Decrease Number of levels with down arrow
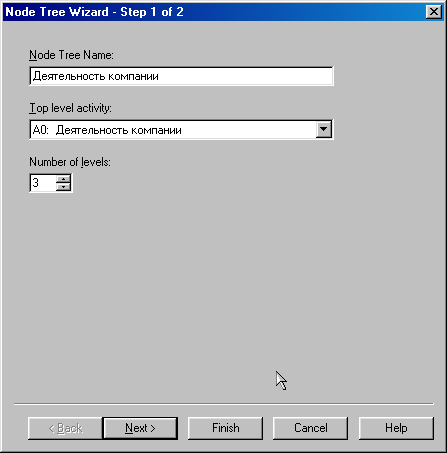The image size is (447, 453). (63, 187)
